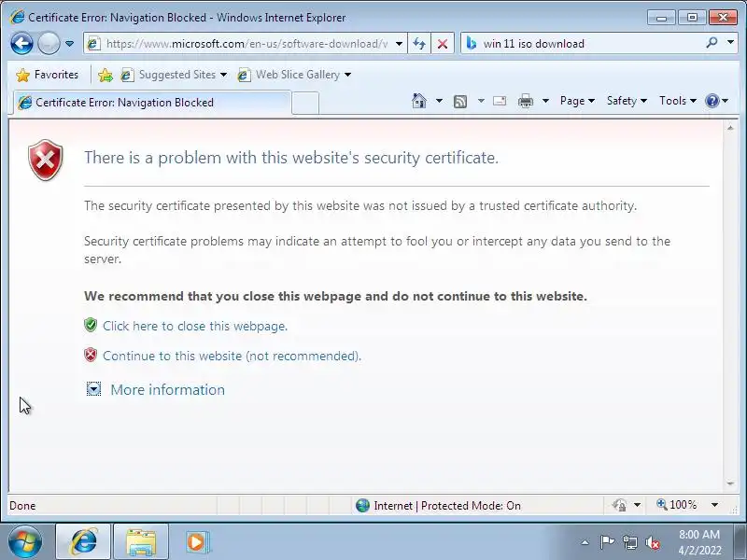Open the search provider options dropdown
The image size is (747, 560).
point(730,43)
